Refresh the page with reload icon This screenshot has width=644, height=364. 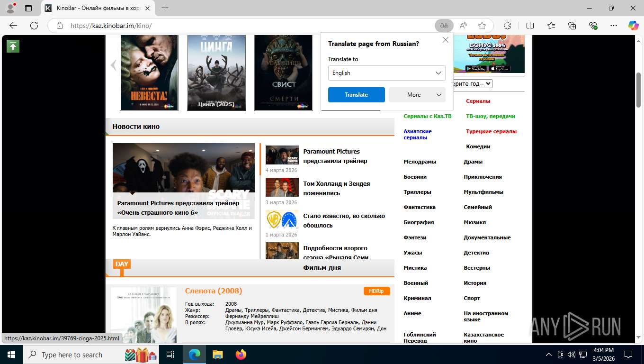[x=34, y=26]
